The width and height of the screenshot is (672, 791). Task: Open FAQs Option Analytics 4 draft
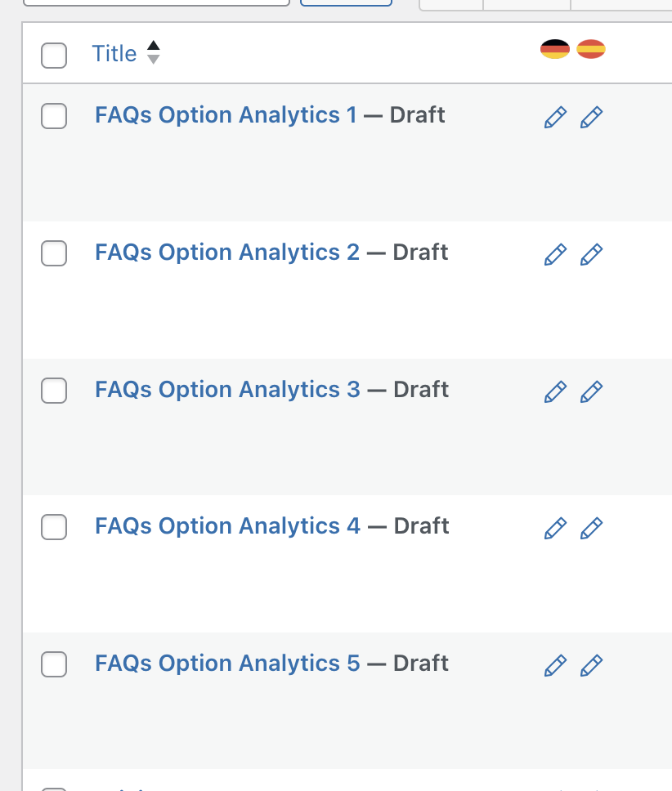[x=227, y=526]
